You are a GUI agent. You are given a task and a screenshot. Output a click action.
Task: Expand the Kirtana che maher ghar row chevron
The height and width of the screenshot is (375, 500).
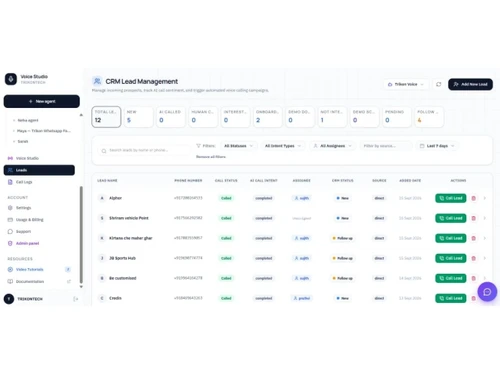click(x=485, y=238)
